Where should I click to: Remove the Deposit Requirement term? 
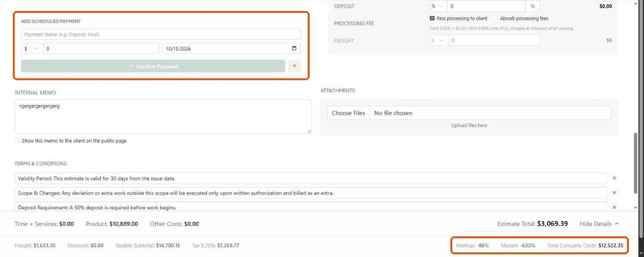614,207
